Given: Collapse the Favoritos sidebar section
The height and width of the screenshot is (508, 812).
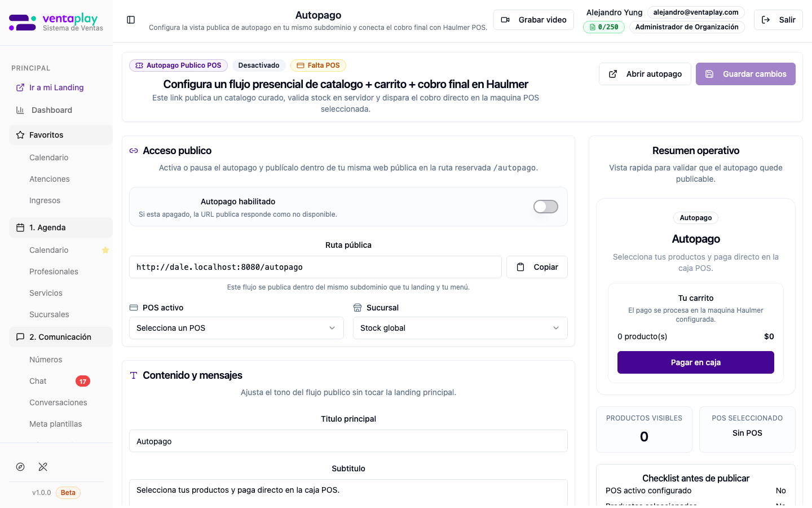Looking at the screenshot, I should click(x=61, y=135).
